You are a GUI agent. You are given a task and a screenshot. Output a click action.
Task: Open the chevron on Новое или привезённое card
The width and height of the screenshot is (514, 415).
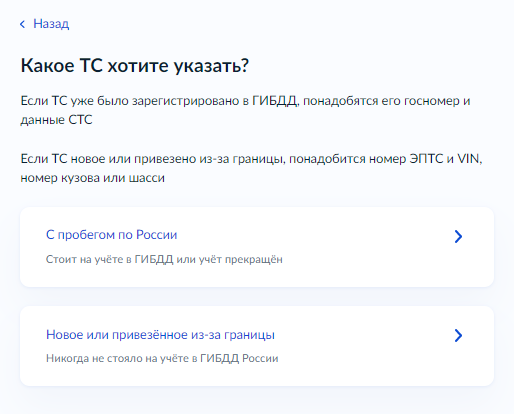point(458,335)
